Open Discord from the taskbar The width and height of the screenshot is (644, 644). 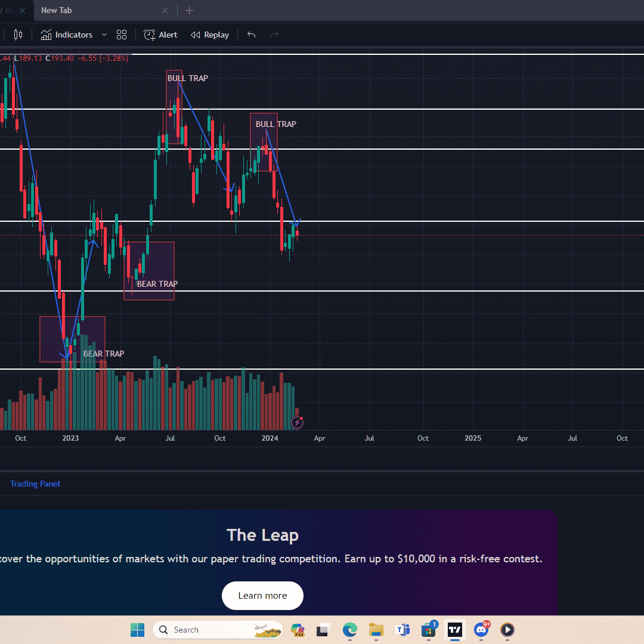[481, 630]
